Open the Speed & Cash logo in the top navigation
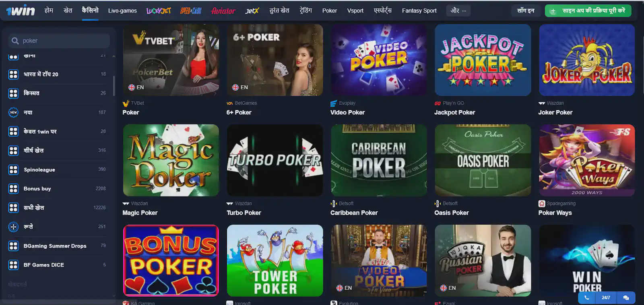This screenshot has height=305, width=644. click(x=191, y=11)
